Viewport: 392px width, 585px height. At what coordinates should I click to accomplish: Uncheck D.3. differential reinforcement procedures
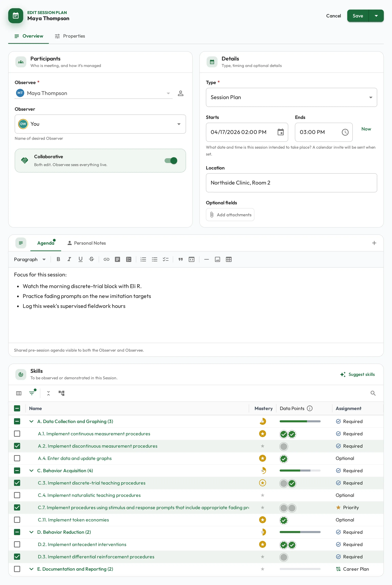click(17, 556)
